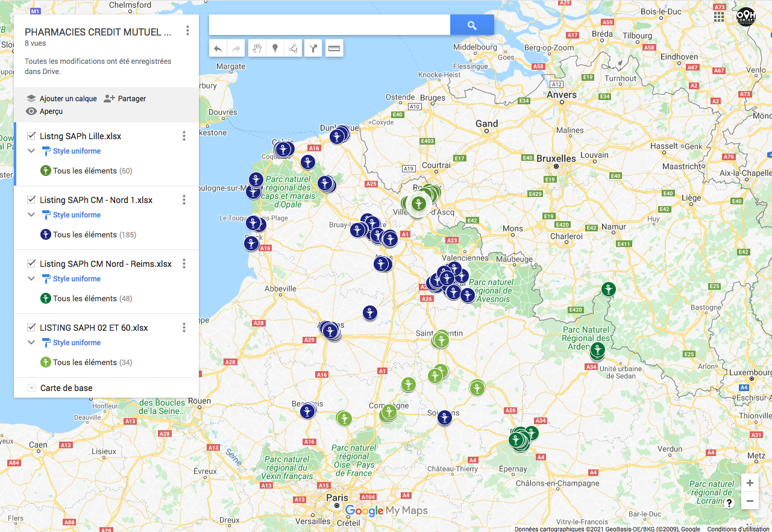
Task: Collapse the Listng SAPh Lille.xlsx layer chevron
Action: click(31, 151)
